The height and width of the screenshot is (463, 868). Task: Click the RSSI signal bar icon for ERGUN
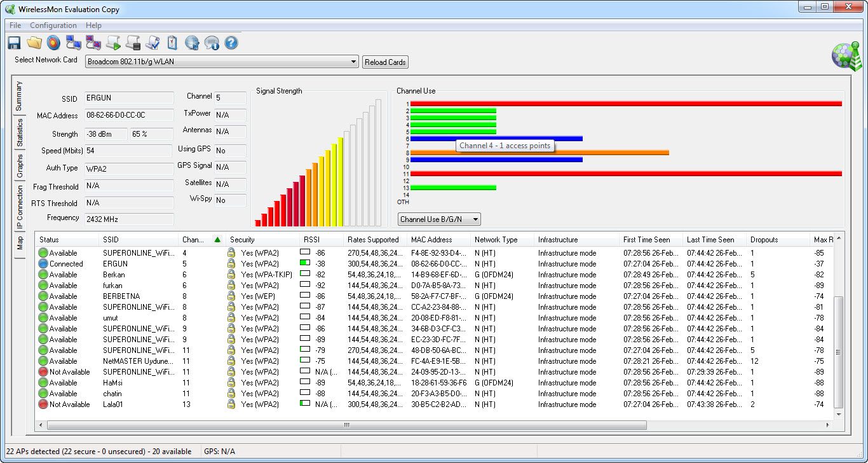(305, 263)
